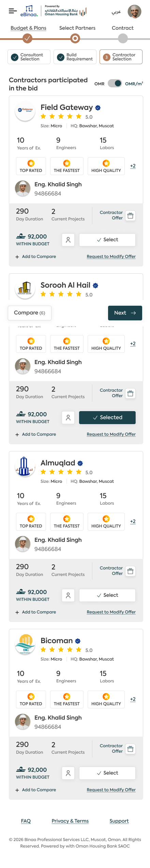Click Almuqlad contractor offer bag icon
This screenshot has height=868, width=150.
click(130, 571)
